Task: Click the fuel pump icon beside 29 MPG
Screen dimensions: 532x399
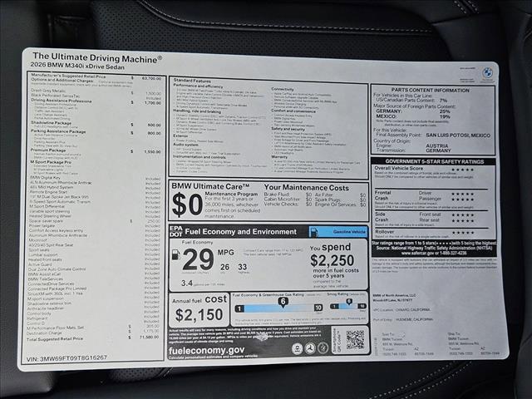Action: point(175,255)
